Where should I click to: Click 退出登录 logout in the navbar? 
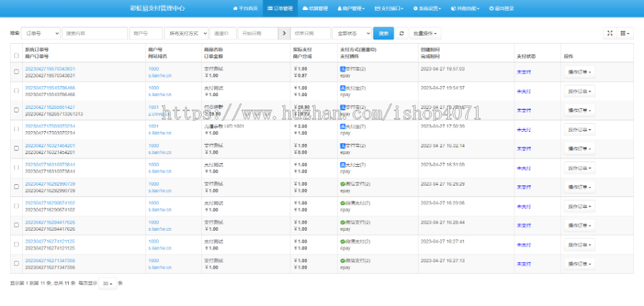click(x=503, y=9)
